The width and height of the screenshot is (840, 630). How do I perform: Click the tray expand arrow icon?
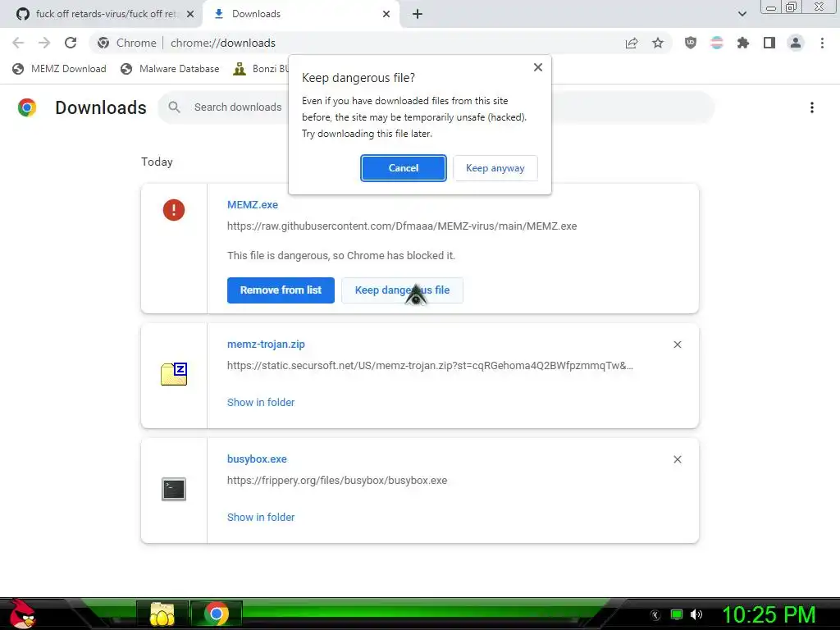[x=655, y=615]
